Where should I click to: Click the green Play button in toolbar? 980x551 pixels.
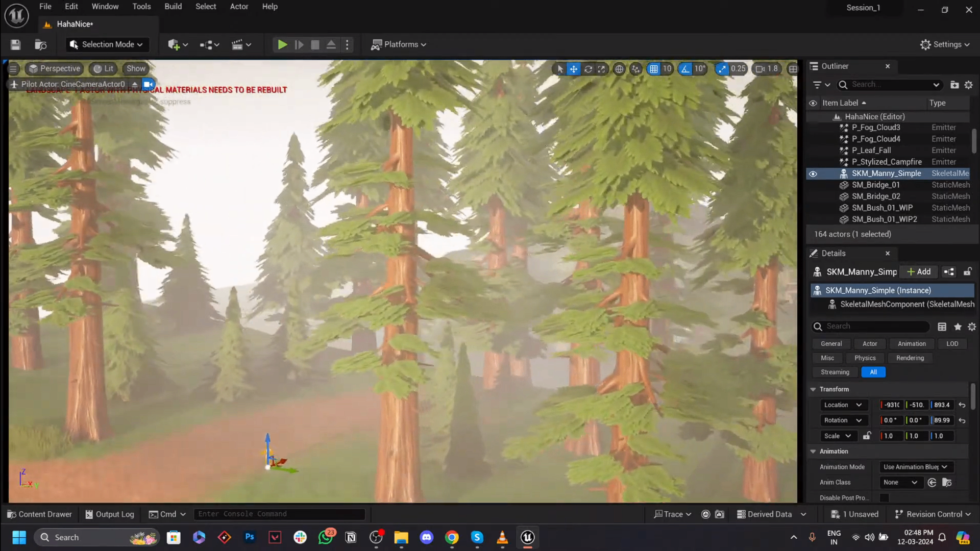coord(282,44)
